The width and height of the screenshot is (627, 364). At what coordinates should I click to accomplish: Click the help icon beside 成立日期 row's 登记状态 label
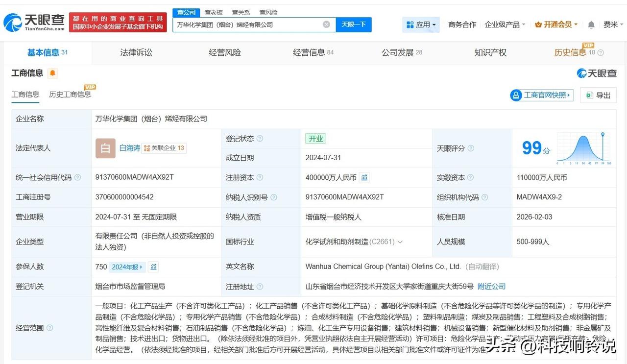coord(260,139)
